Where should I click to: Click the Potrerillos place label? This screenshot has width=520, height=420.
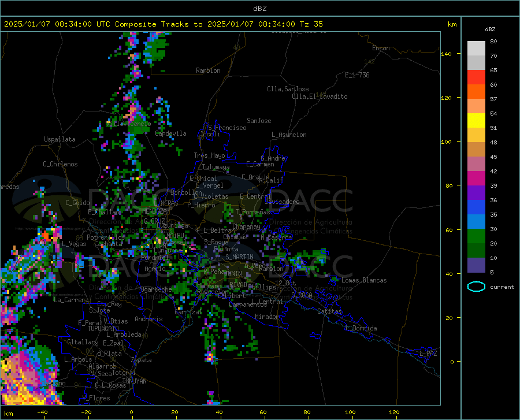pos(106,237)
